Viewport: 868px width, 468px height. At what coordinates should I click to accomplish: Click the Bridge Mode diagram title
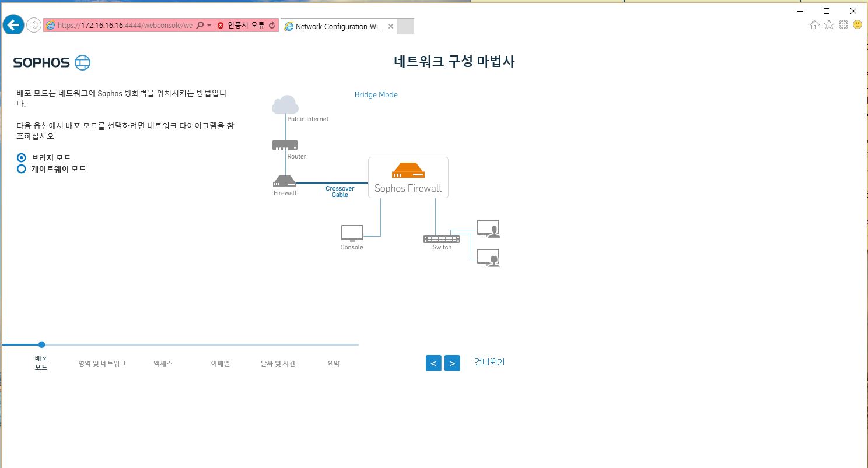[x=376, y=94]
